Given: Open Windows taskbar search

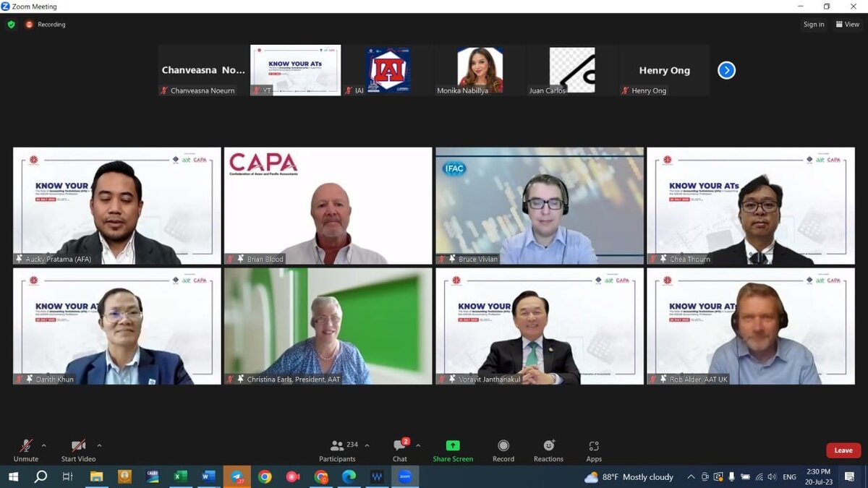Looking at the screenshot, I should coord(41,476).
